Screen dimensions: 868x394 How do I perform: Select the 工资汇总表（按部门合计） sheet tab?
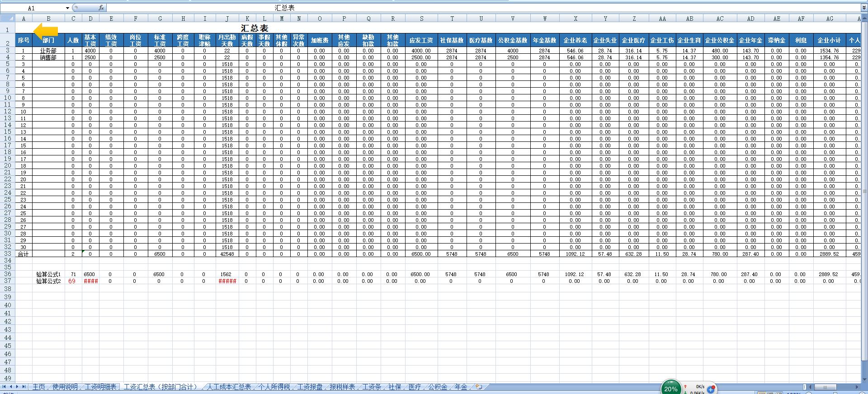[160, 387]
